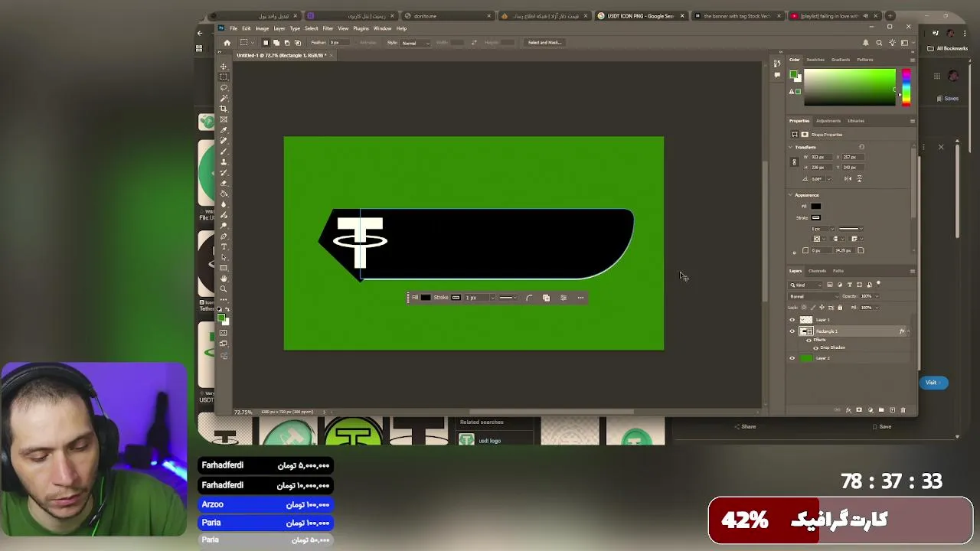Screen dimensions: 980x551
Task: Collapse the Appearance section
Action: pos(790,194)
